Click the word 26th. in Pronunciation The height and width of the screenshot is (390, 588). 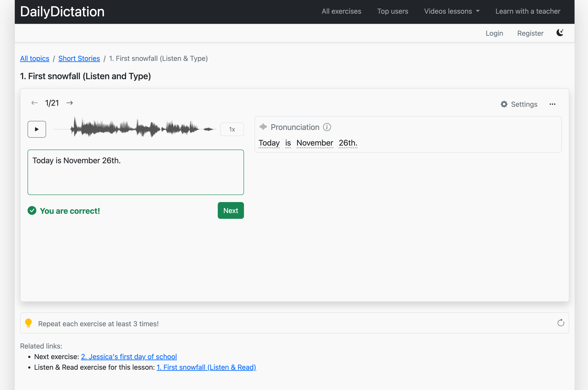coord(348,143)
